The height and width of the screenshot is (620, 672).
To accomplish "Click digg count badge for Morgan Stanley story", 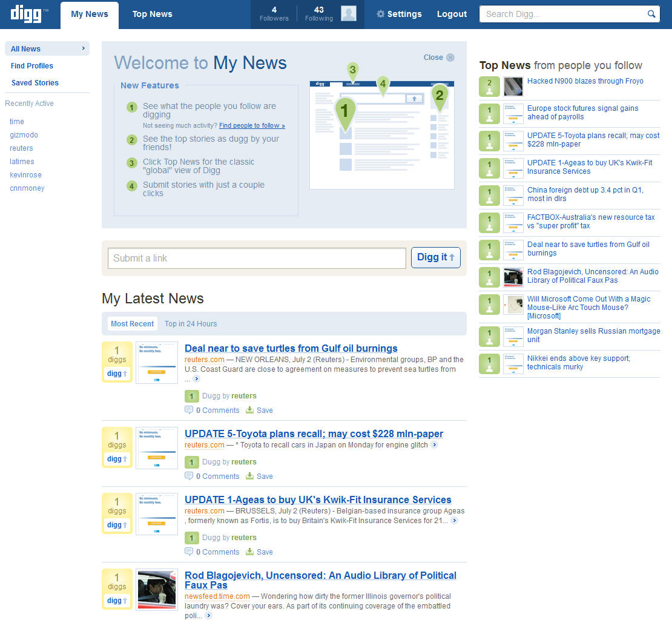I will click(489, 337).
